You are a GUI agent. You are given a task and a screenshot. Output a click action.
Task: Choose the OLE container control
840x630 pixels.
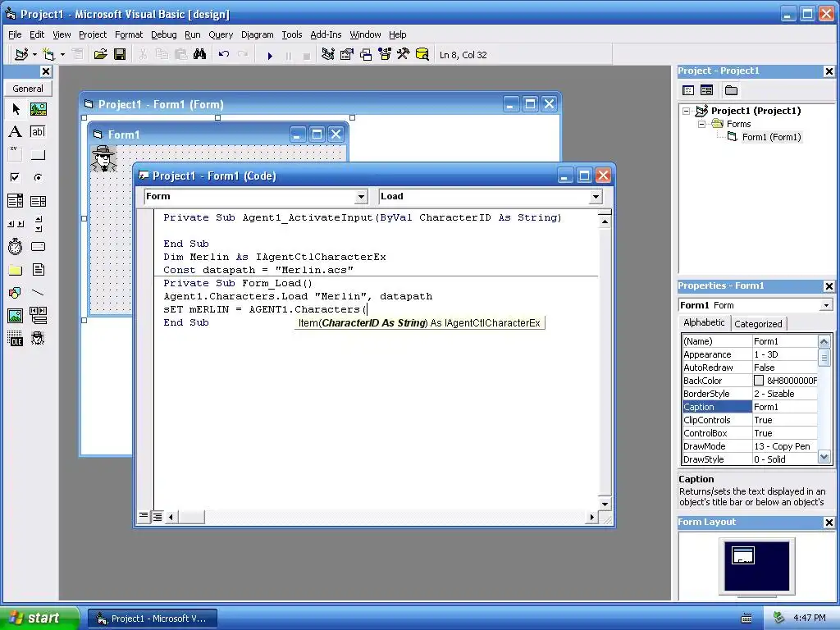tap(16, 339)
